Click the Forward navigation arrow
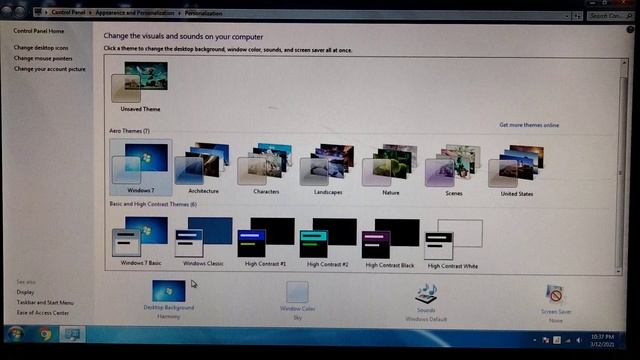Image resolution: width=640 pixels, height=360 pixels. [x=20, y=12]
